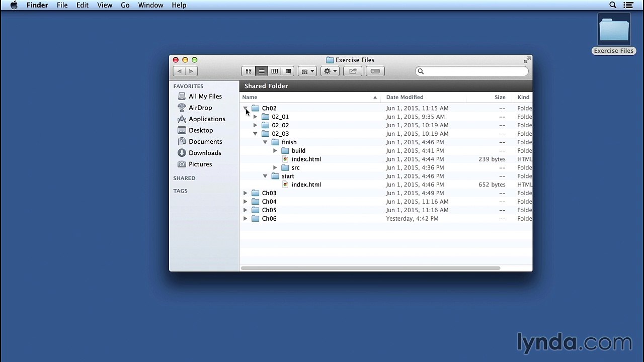Switch to Cover Flow view

click(x=287, y=71)
